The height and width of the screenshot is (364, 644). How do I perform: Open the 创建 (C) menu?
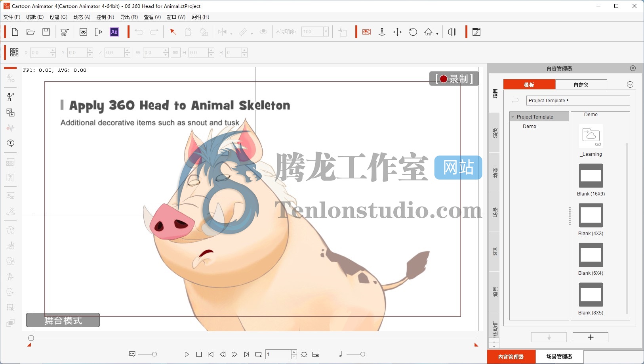pyautogui.click(x=59, y=17)
